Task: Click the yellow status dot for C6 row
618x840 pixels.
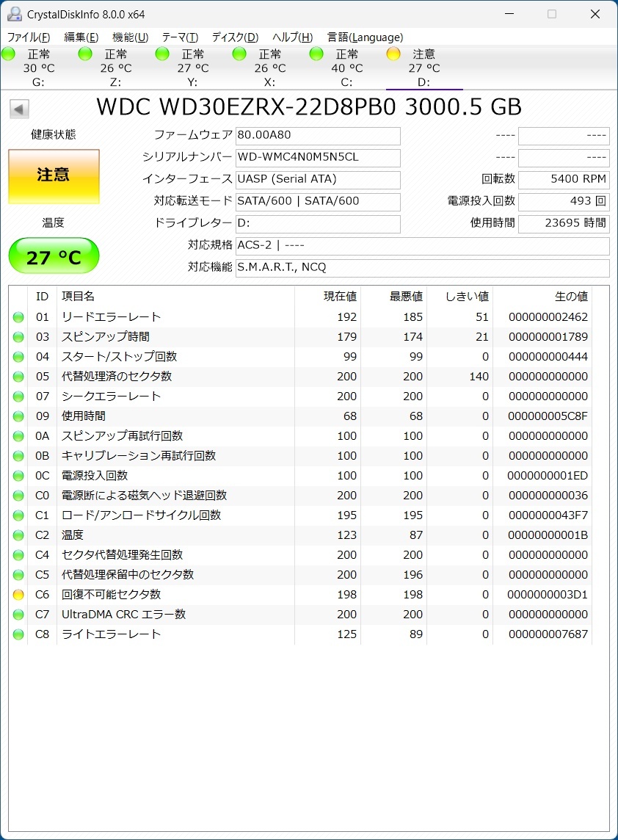Action: click(18, 595)
